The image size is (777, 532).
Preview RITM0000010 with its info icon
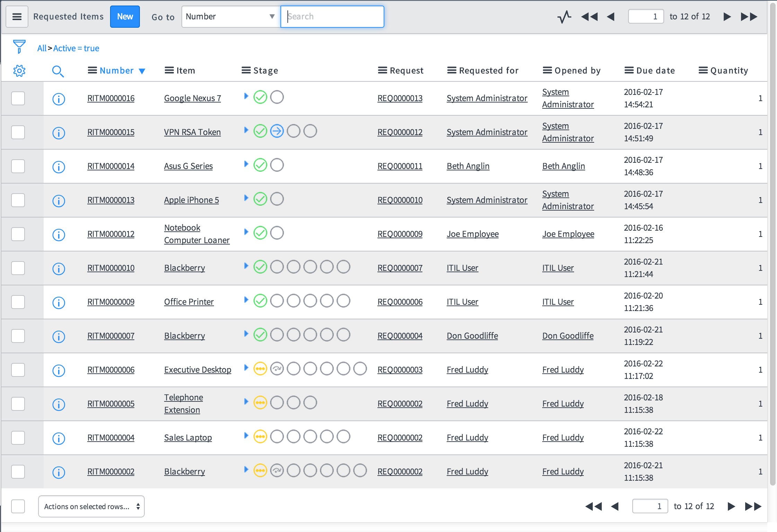(x=59, y=269)
